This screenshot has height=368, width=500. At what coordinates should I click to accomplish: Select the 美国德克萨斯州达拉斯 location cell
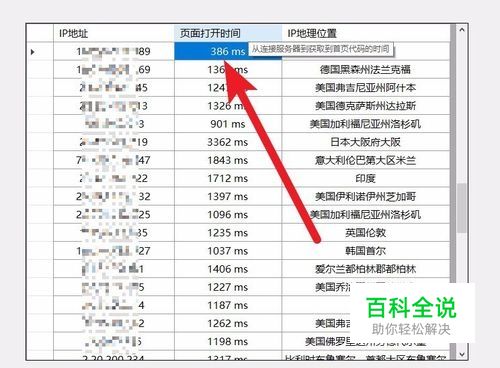coord(366,106)
